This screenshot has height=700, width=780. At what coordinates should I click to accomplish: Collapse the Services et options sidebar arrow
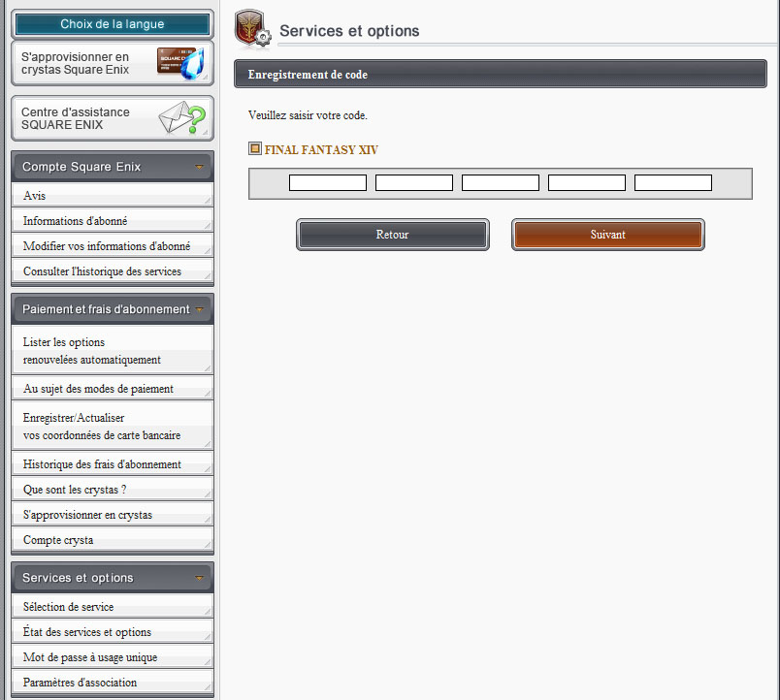pos(199,578)
